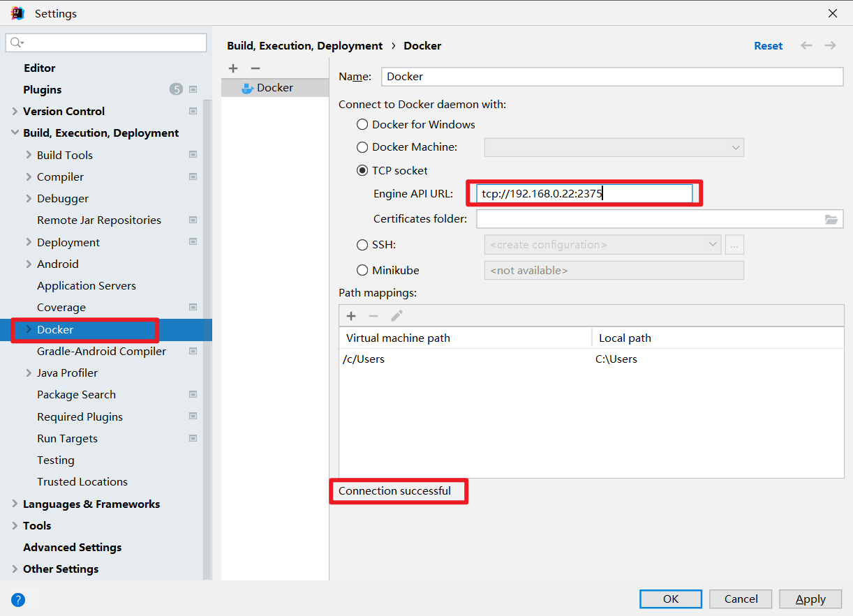Click the Certificates folder browse icon
The image size is (853, 616).
click(831, 219)
